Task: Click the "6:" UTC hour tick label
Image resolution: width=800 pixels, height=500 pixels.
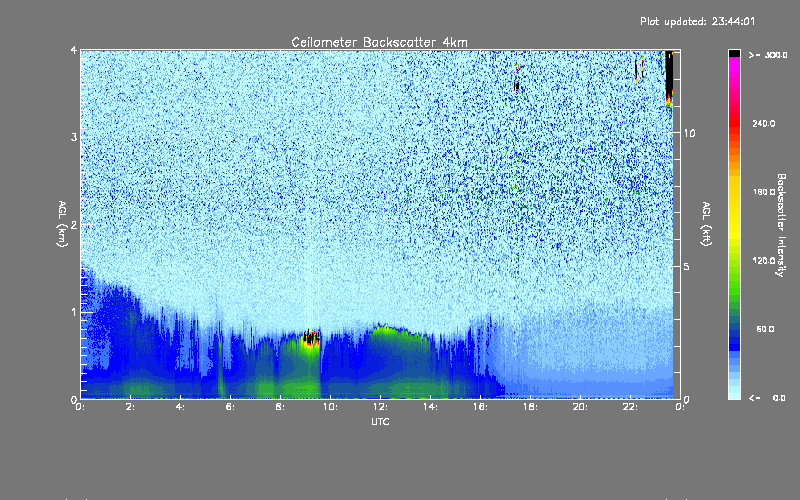Action: click(231, 407)
